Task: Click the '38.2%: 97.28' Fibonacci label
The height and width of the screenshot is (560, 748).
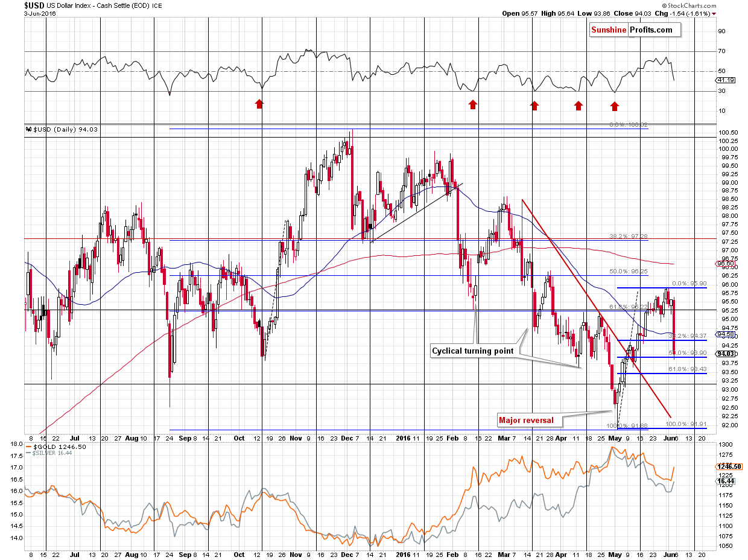Action: (629, 236)
